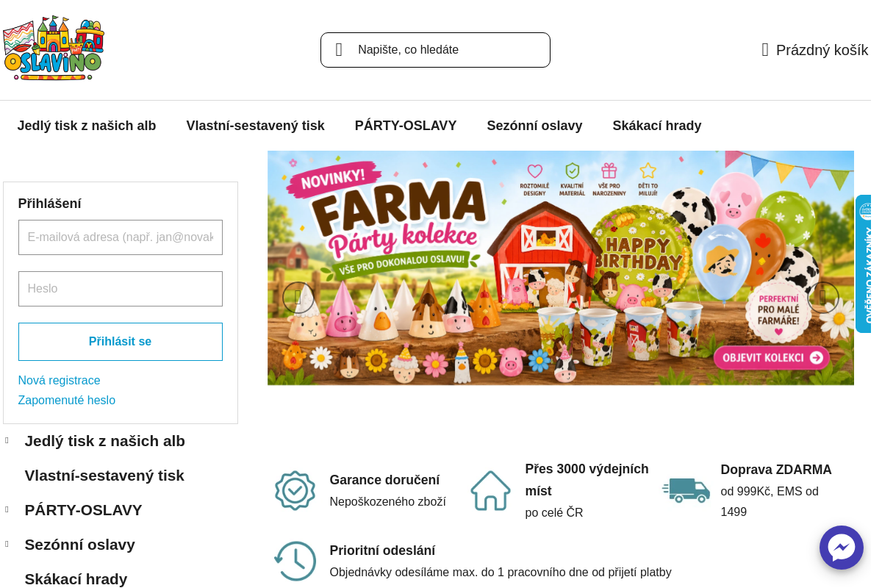Expand sidebar PÁRTY-OSLAVY category
882x588 pixels.
coord(7,509)
